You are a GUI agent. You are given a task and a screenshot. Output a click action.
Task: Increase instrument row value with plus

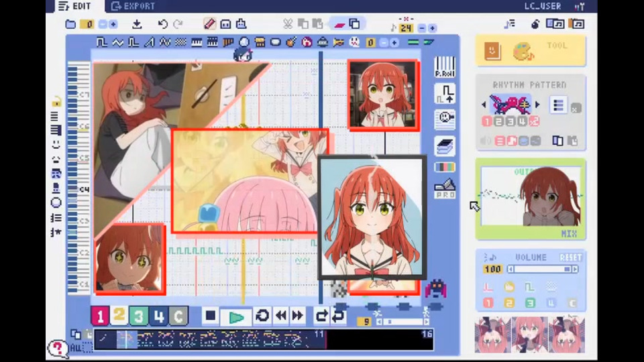coord(394,42)
